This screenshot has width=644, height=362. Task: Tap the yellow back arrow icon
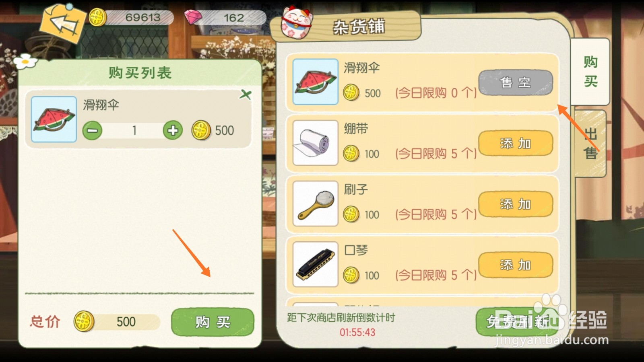63,24
